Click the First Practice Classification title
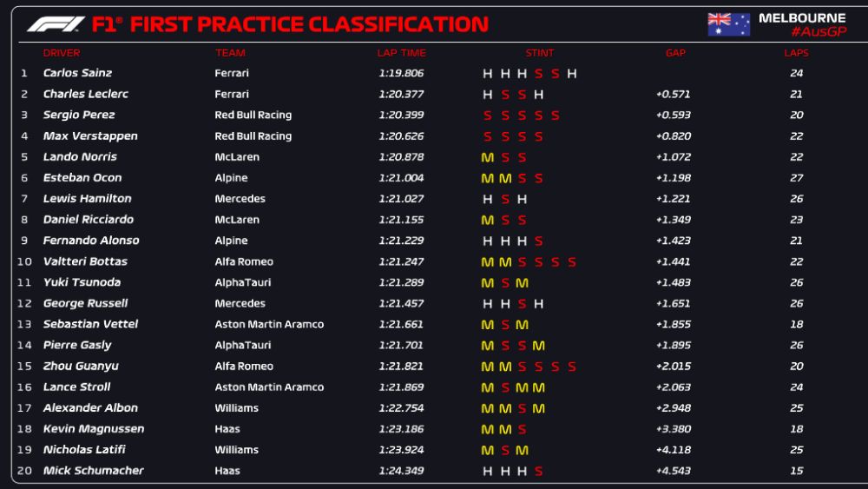This screenshot has width=868, height=489. (309, 24)
